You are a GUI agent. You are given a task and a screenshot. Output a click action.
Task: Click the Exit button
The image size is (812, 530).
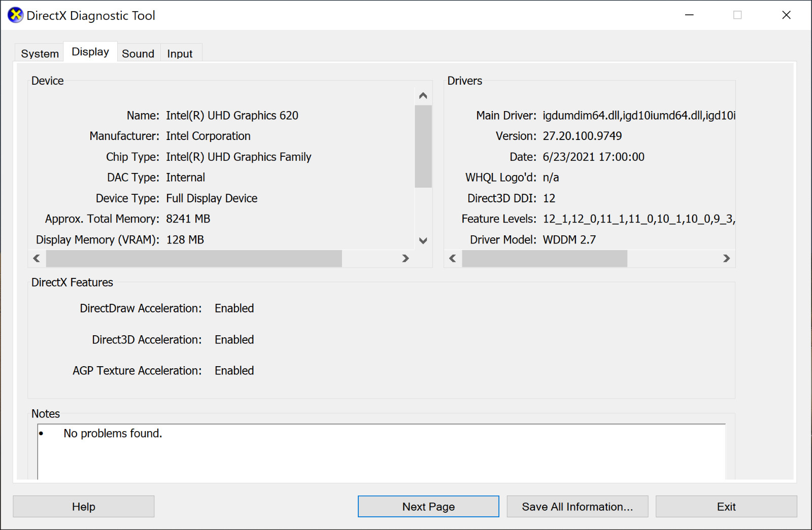[726, 507]
